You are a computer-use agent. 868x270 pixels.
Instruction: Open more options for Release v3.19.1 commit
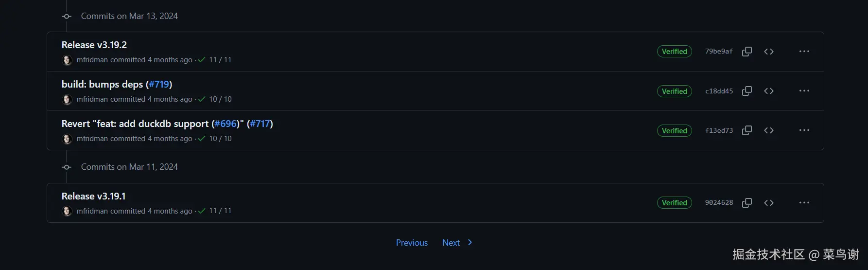coord(804,203)
